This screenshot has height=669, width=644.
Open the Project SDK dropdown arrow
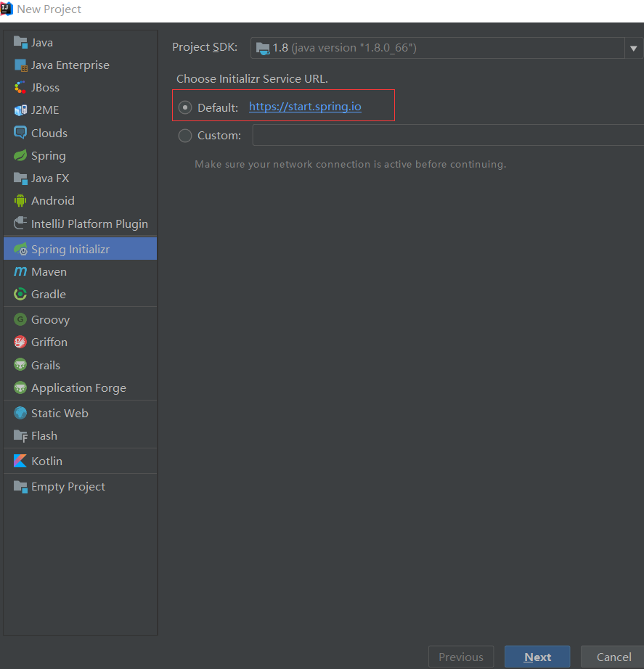click(634, 48)
